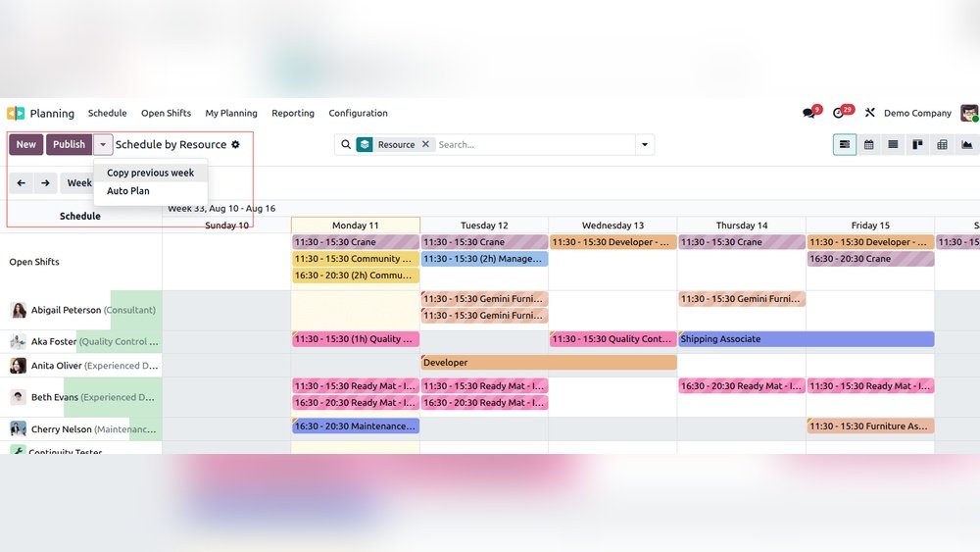The width and height of the screenshot is (980, 552).
Task: Click in the search input field
Action: click(x=534, y=145)
